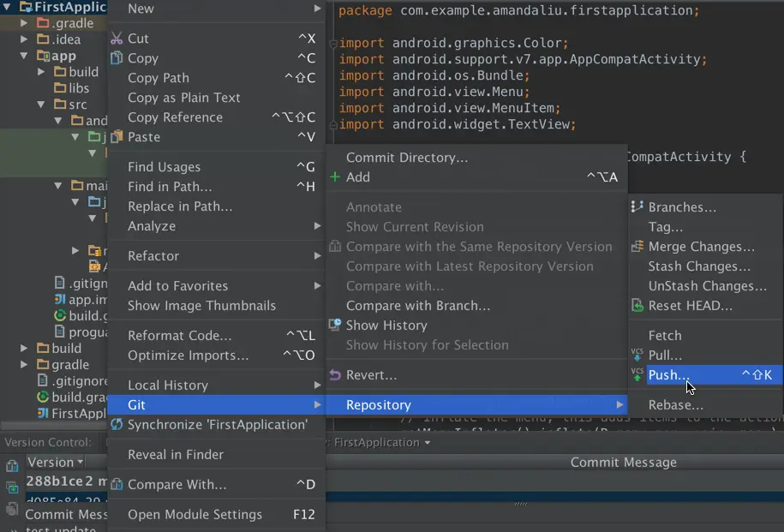Click the Copy clipboard icon
This screenshot has width=784, height=532.
coord(117,58)
